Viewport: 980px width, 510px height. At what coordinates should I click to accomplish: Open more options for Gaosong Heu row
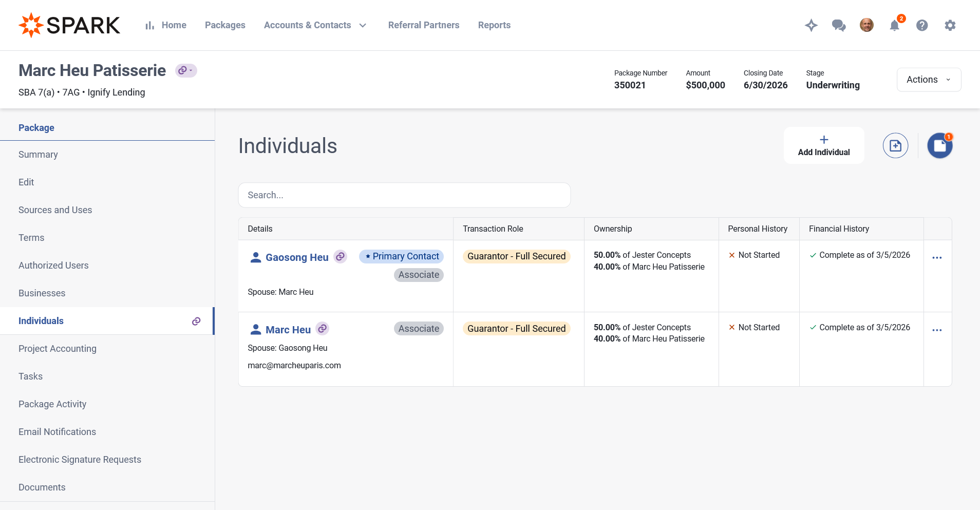[x=937, y=258]
